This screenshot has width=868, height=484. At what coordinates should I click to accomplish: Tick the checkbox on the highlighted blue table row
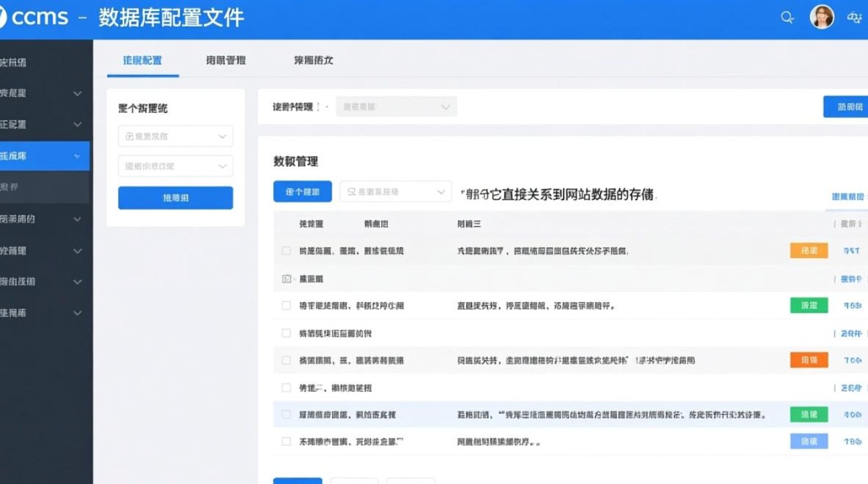click(286, 414)
